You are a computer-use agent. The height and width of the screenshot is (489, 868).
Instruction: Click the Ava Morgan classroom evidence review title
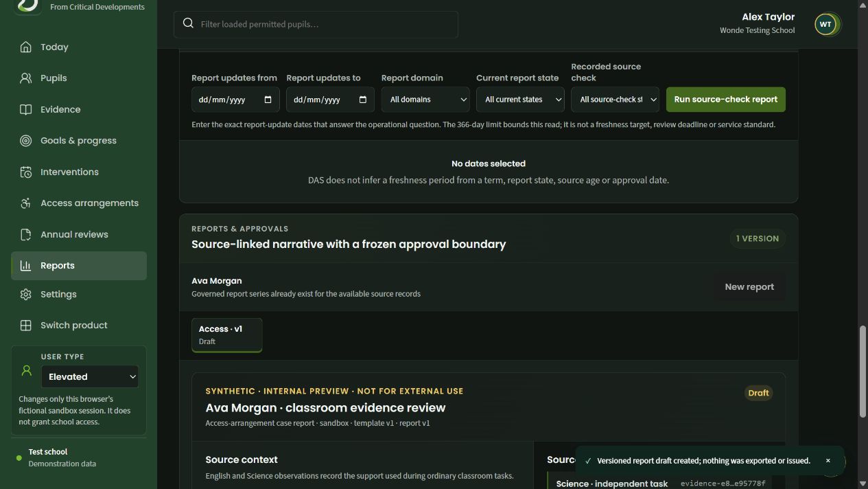point(325,407)
